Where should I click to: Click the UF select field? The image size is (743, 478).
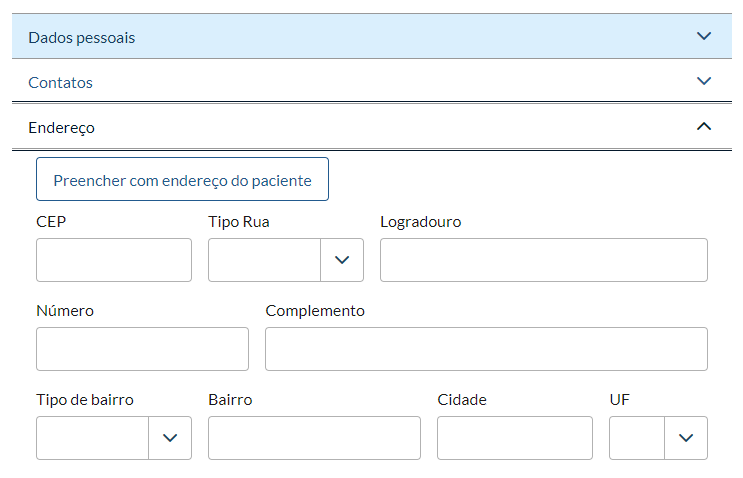(x=637, y=438)
